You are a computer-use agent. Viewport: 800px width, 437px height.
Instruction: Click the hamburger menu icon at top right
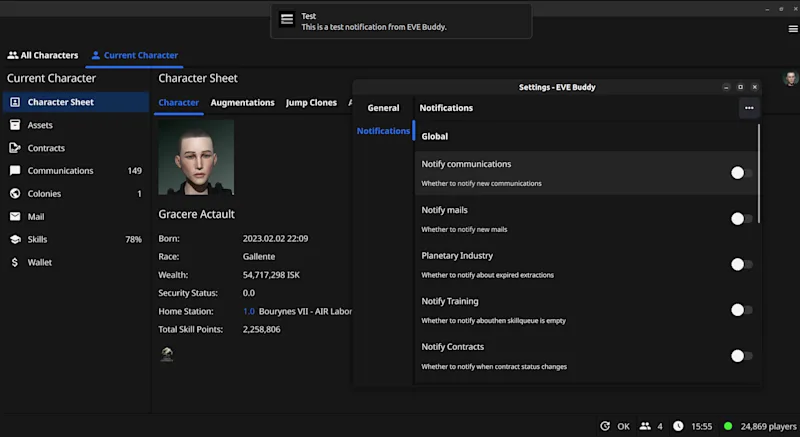coord(793,29)
